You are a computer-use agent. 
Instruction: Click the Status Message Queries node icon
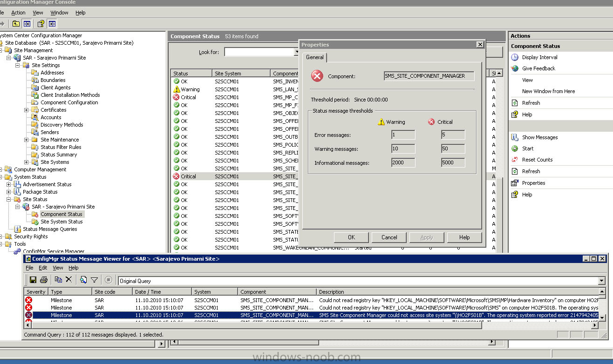tap(18, 229)
